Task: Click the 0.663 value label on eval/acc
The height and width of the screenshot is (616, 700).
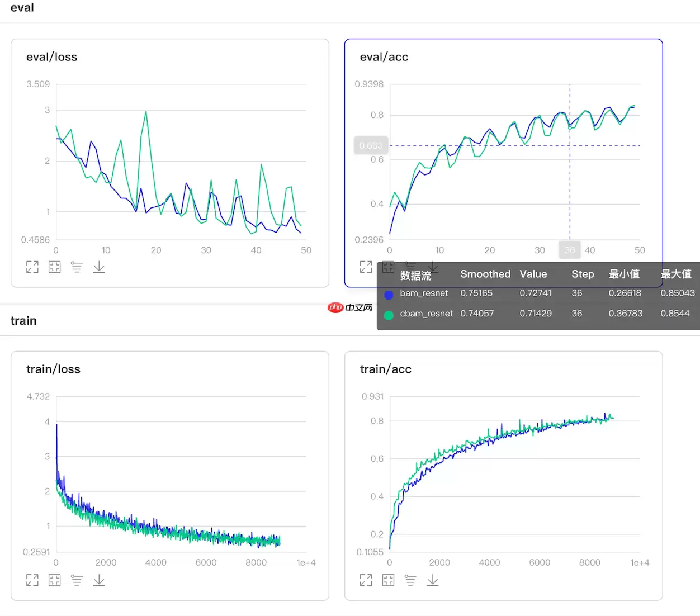Action: click(x=371, y=146)
